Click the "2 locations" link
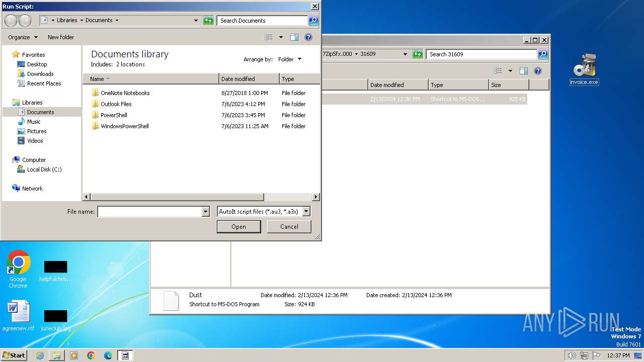 [x=130, y=64]
